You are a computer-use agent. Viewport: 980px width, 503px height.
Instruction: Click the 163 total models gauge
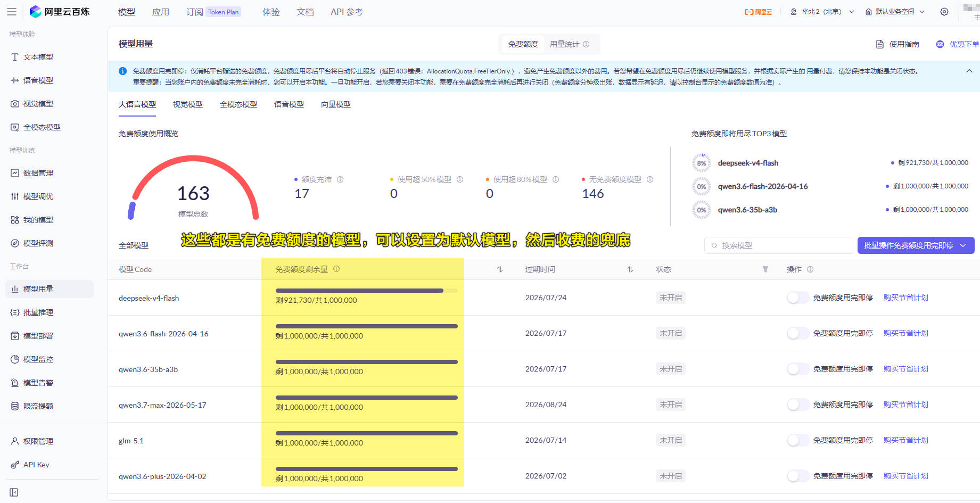click(193, 188)
